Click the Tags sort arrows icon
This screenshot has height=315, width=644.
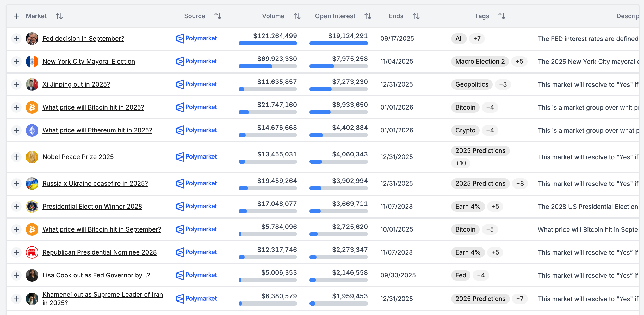coord(502,16)
